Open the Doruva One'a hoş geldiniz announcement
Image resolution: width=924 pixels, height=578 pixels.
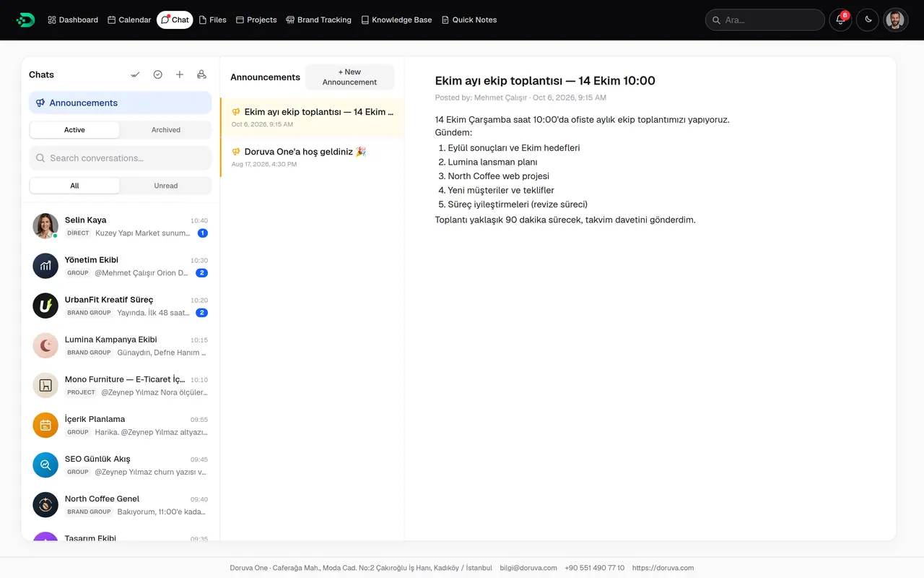point(313,157)
